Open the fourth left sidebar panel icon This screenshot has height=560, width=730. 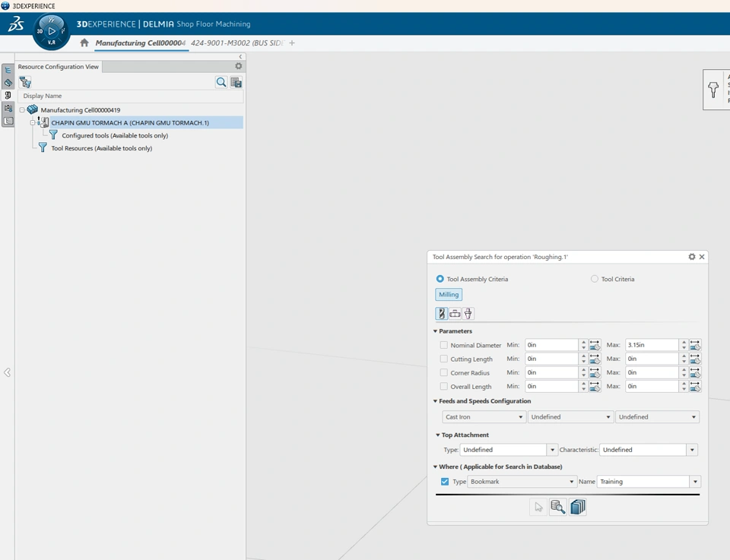8,108
